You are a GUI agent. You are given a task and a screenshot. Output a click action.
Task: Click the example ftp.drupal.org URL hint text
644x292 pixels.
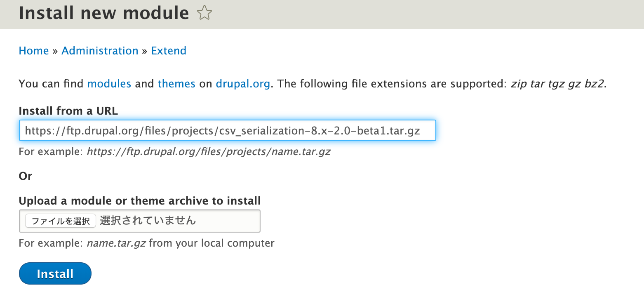click(x=208, y=152)
